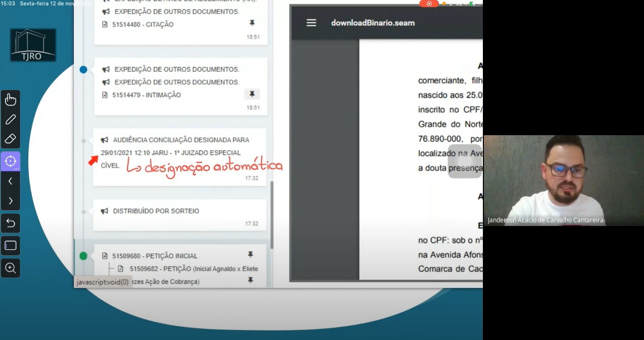
Task: Open the hamburger menu beside downloadBinario.seam
Action: [x=311, y=23]
